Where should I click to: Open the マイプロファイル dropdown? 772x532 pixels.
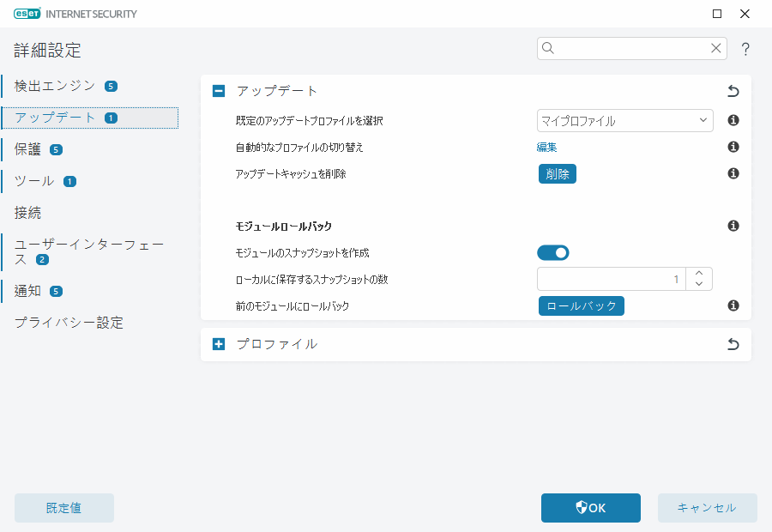click(624, 120)
